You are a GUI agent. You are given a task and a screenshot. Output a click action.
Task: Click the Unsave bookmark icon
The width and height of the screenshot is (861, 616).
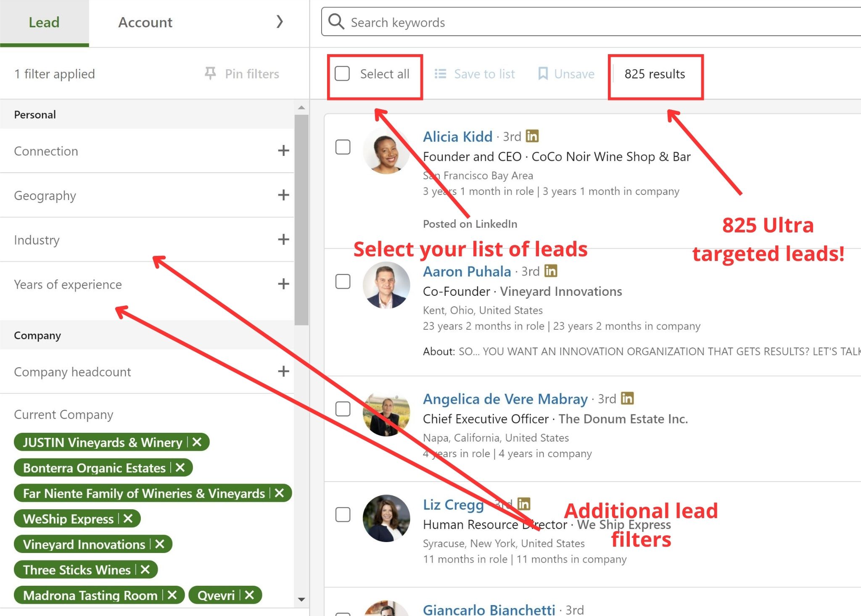tap(543, 74)
